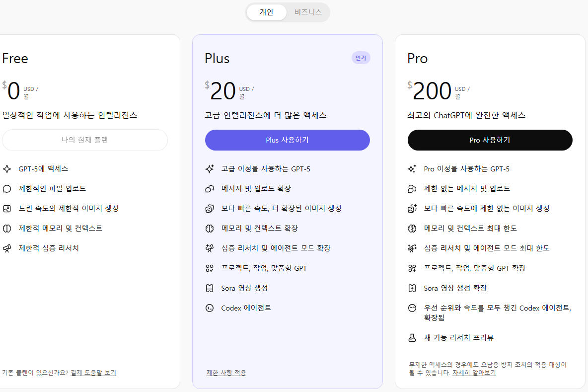Image resolution: width=588 pixels, height=392 pixels.
Task: Click the text 제한적 심층 리서치
Action: 49,248
